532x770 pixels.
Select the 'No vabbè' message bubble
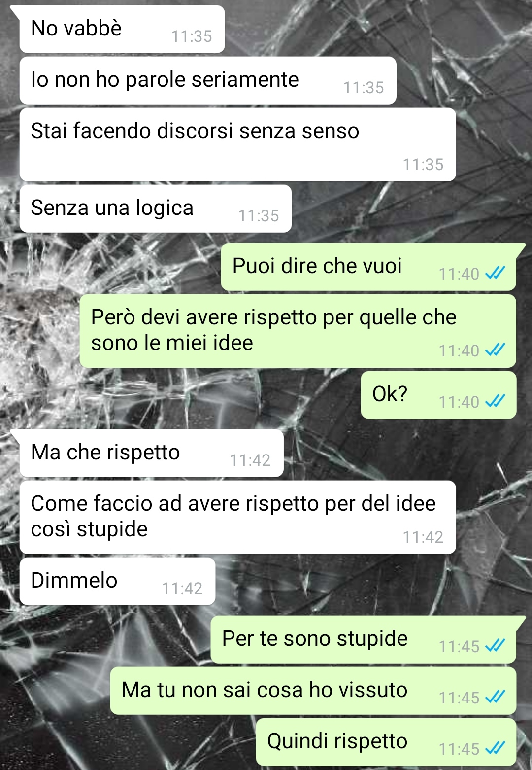[x=122, y=29]
